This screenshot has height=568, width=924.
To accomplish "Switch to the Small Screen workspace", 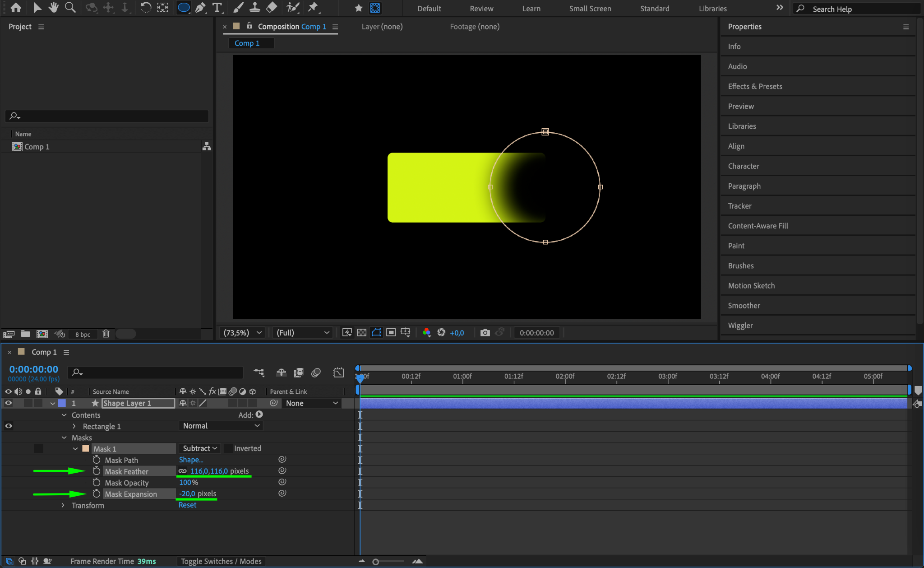I will [590, 9].
